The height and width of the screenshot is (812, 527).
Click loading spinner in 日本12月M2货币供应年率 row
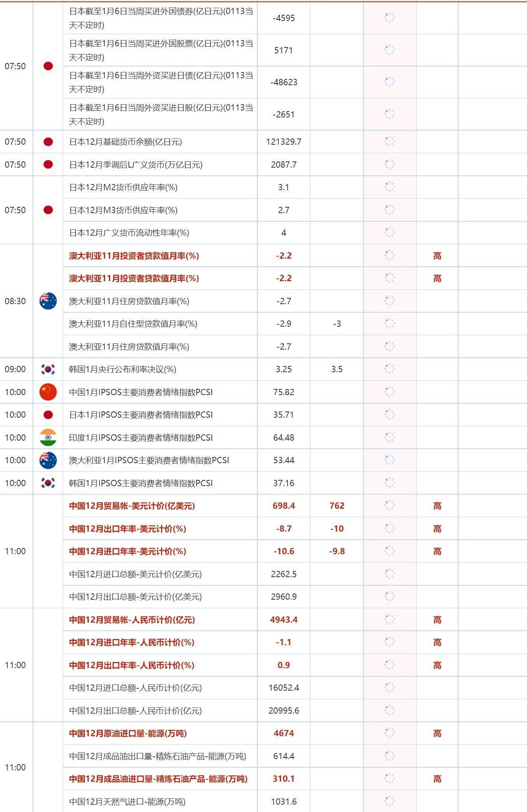pos(389,187)
